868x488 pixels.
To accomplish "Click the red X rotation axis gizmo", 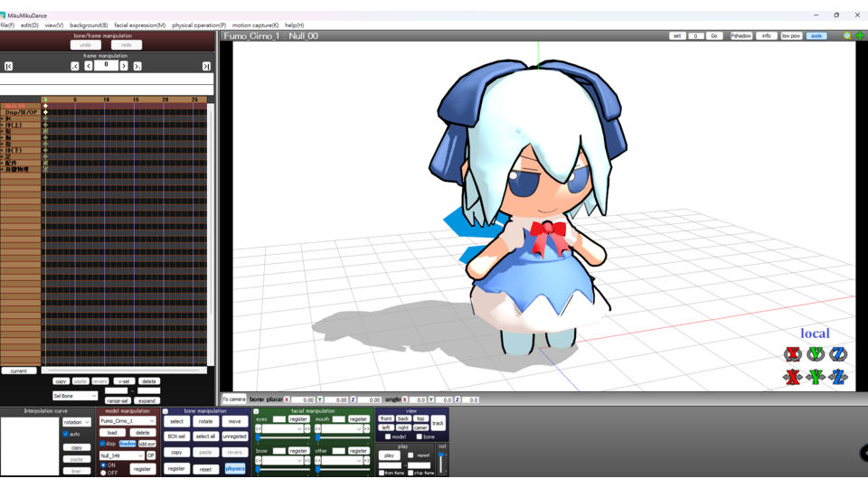I will 793,353.
